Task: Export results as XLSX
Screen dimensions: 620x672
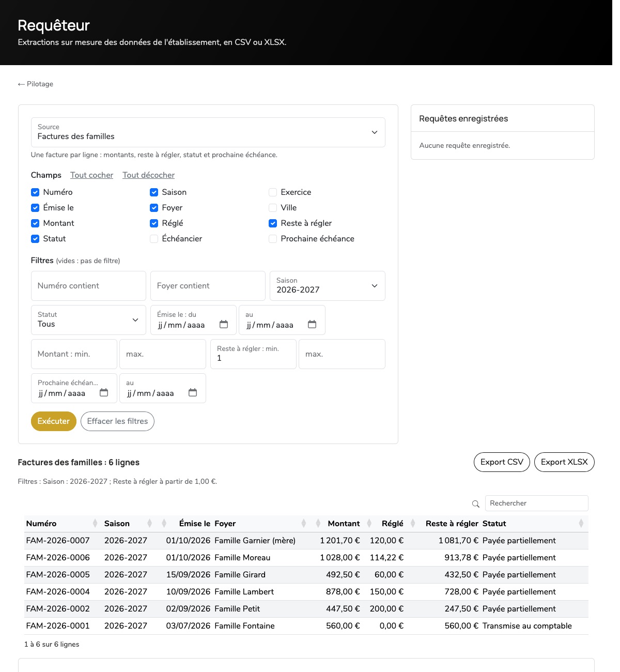Action: pos(564,462)
